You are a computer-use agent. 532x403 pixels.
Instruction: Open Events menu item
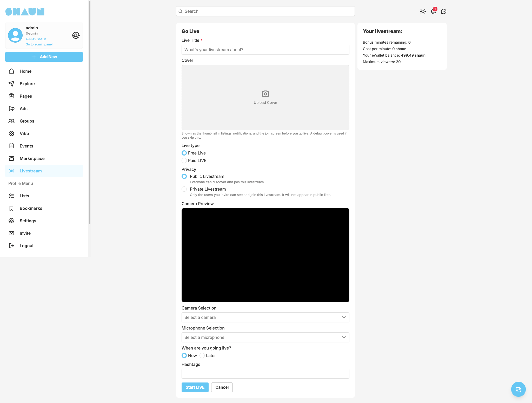point(44,146)
